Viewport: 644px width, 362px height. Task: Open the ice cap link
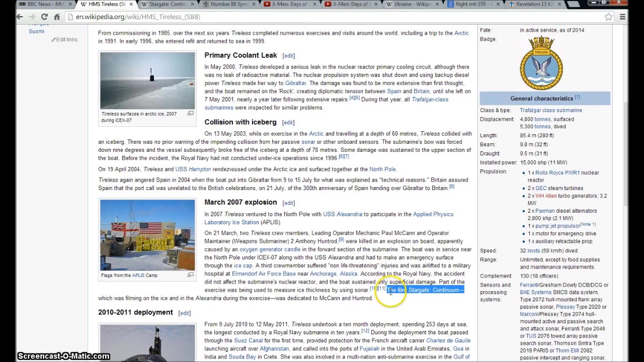pos(243,265)
